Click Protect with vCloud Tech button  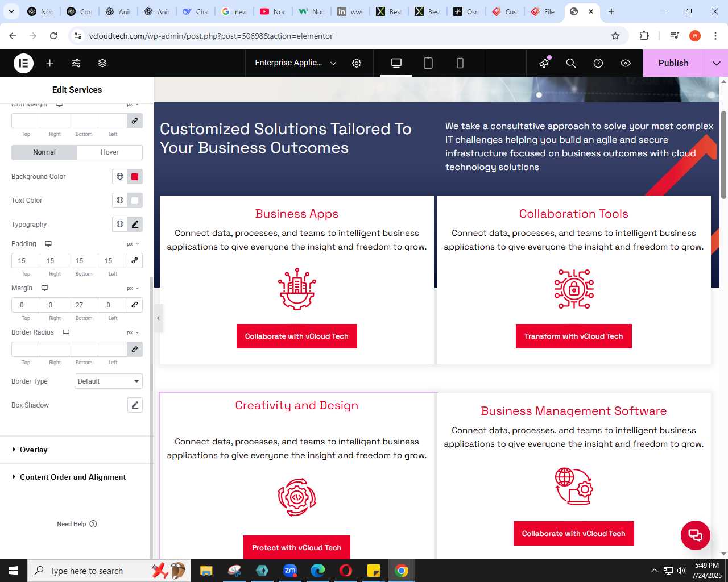297,548
